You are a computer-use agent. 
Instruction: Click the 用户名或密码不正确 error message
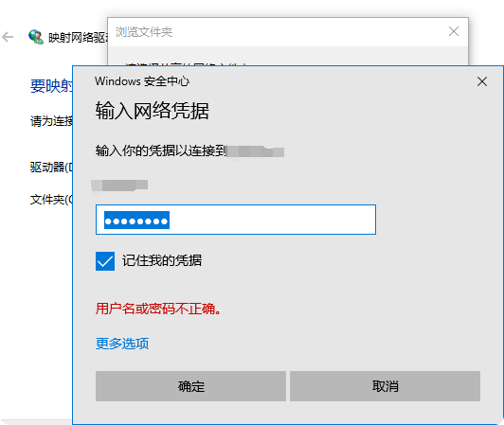tap(158, 309)
